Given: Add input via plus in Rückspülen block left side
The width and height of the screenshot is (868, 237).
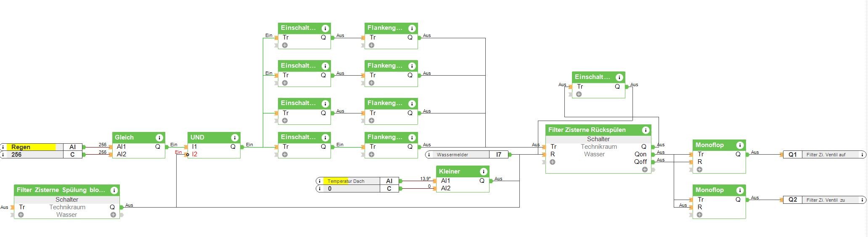Looking at the screenshot, I should click(553, 162).
